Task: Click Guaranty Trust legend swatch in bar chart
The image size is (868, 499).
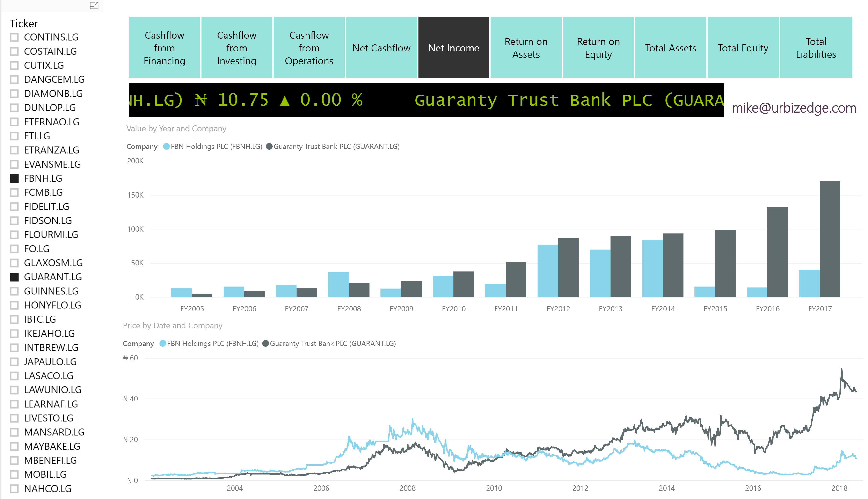Action: [x=269, y=146]
